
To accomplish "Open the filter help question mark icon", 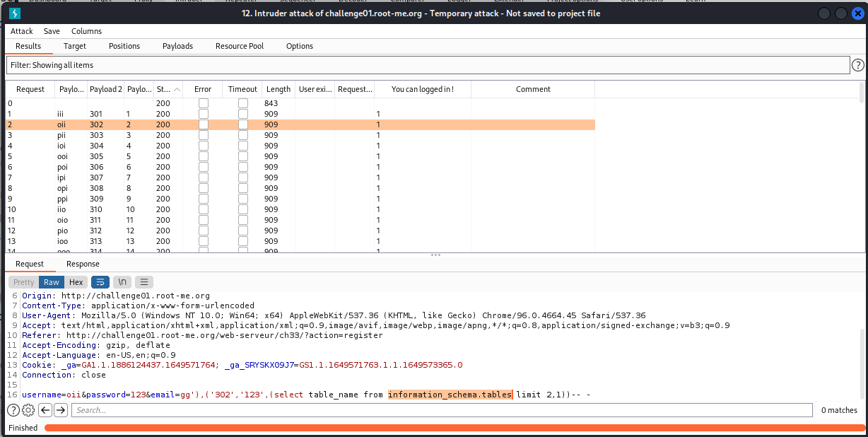I will pyautogui.click(x=858, y=65).
